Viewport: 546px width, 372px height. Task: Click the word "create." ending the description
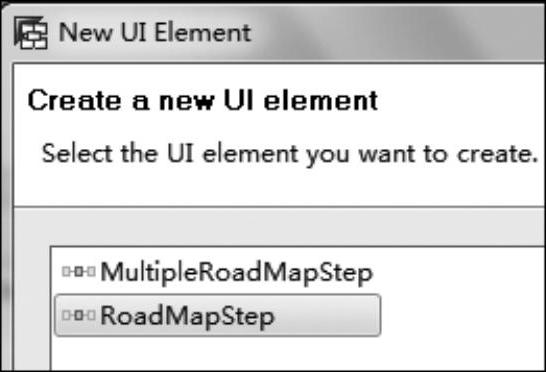497,154
